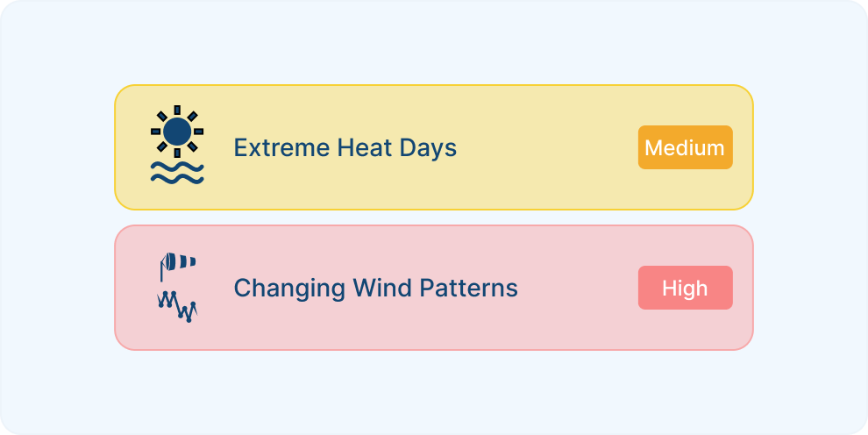Click the word "Extreme" in the yellow card
Screen dimensions: 868x435
pos(281,147)
